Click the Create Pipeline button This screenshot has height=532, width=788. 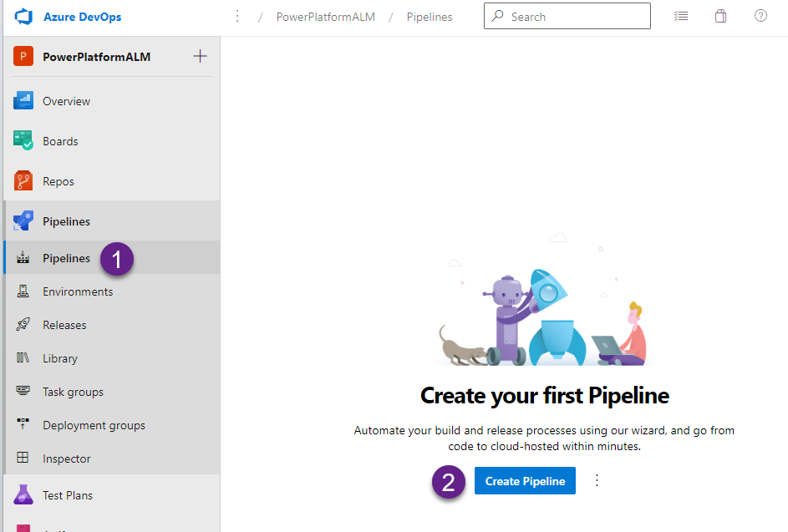tap(525, 481)
